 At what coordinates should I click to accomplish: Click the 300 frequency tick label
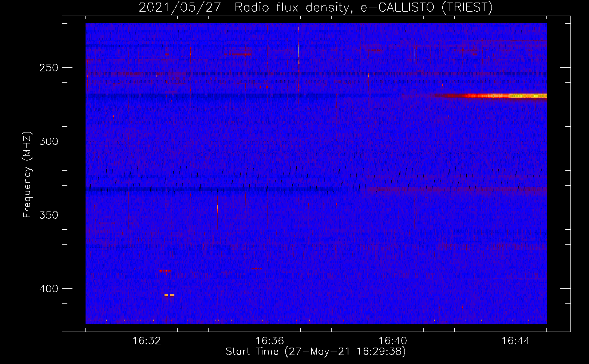click(x=49, y=141)
